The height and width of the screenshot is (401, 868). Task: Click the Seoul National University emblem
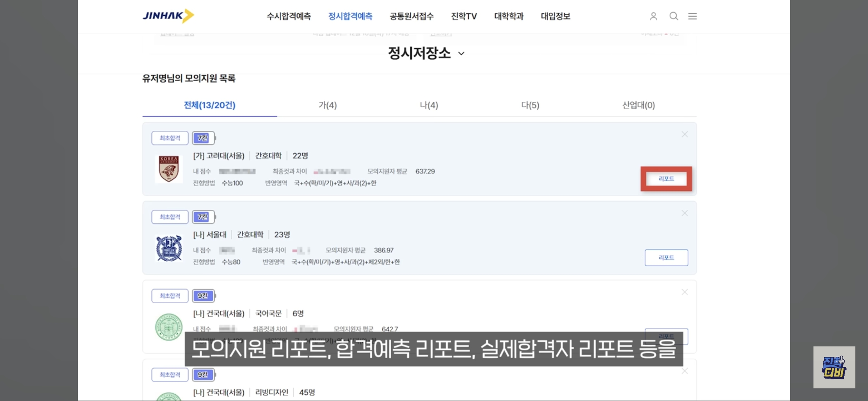tap(169, 248)
